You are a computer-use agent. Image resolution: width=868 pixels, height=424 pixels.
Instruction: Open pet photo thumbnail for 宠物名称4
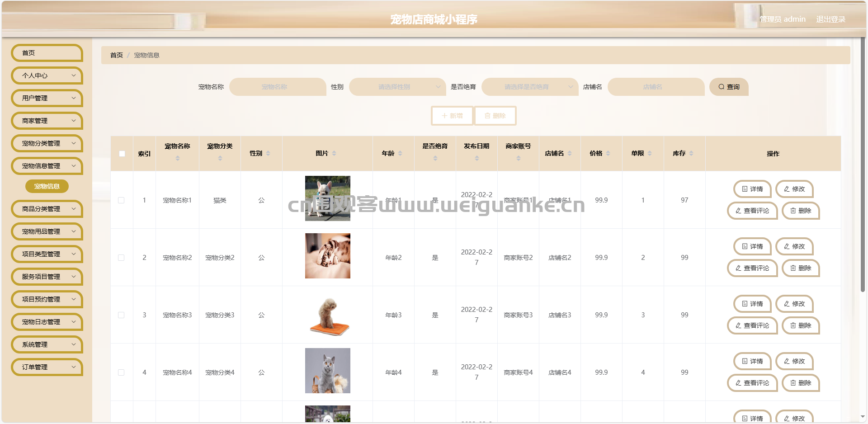point(328,371)
